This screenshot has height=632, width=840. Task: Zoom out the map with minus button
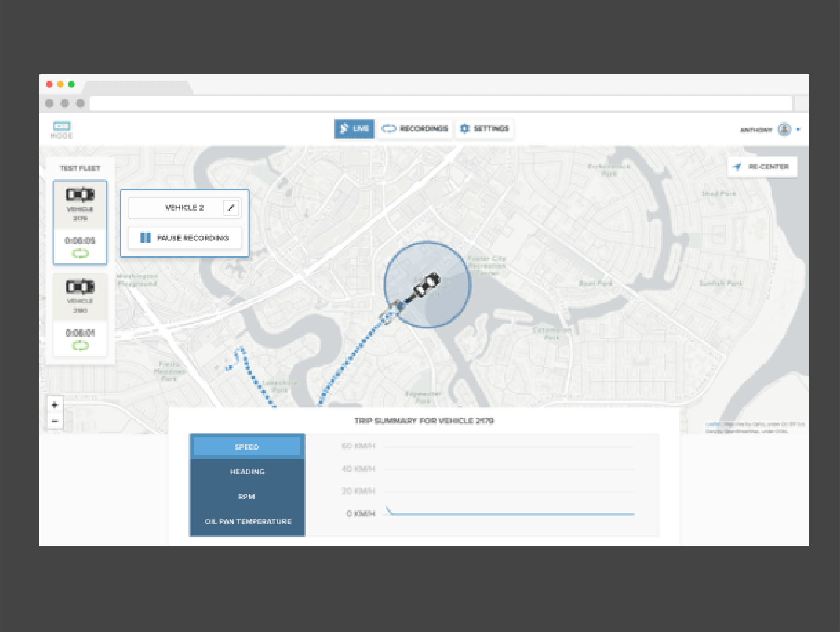pyautogui.click(x=55, y=421)
